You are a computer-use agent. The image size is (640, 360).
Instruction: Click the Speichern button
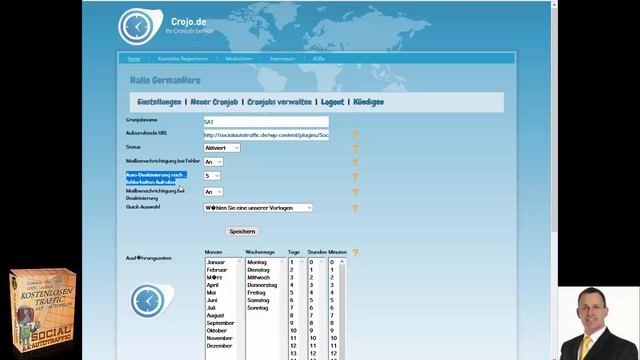[x=242, y=231]
